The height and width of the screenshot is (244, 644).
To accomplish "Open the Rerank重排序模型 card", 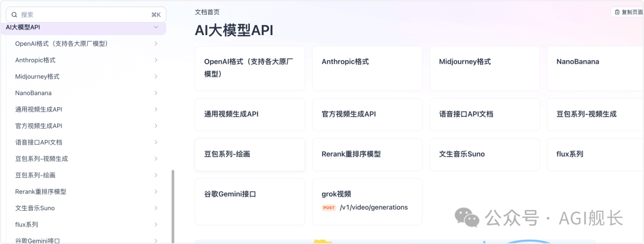I will [367, 155].
